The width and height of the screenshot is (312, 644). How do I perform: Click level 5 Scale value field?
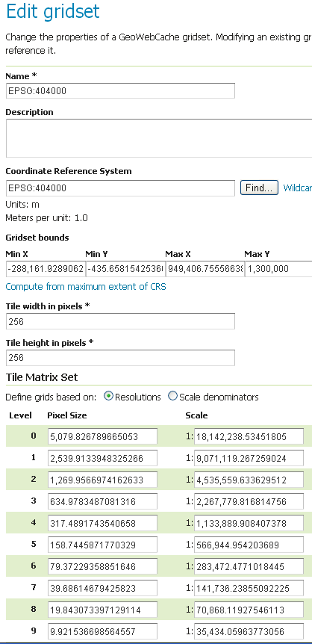(249, 545)
